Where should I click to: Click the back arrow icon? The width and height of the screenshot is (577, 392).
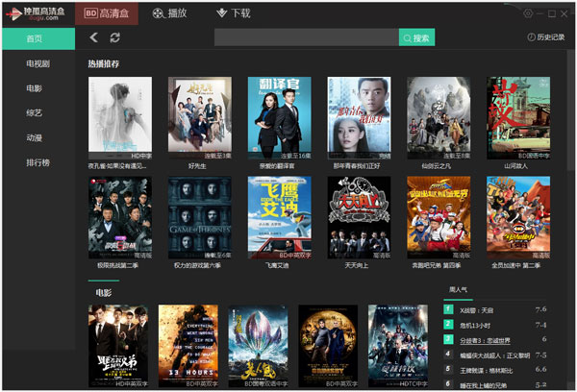click(x=94, y=37)
